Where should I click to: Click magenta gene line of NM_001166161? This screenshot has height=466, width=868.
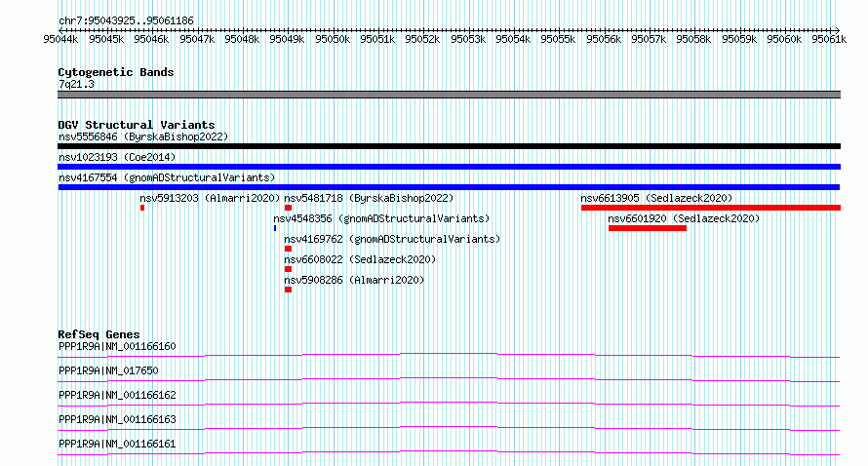(449, 451)
